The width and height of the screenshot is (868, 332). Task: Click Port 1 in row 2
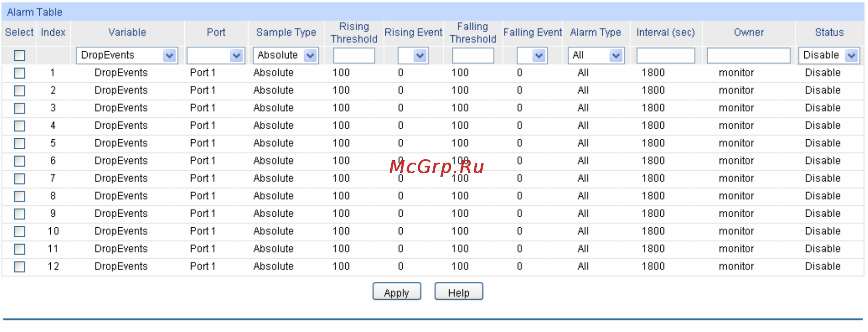(203, 90)
